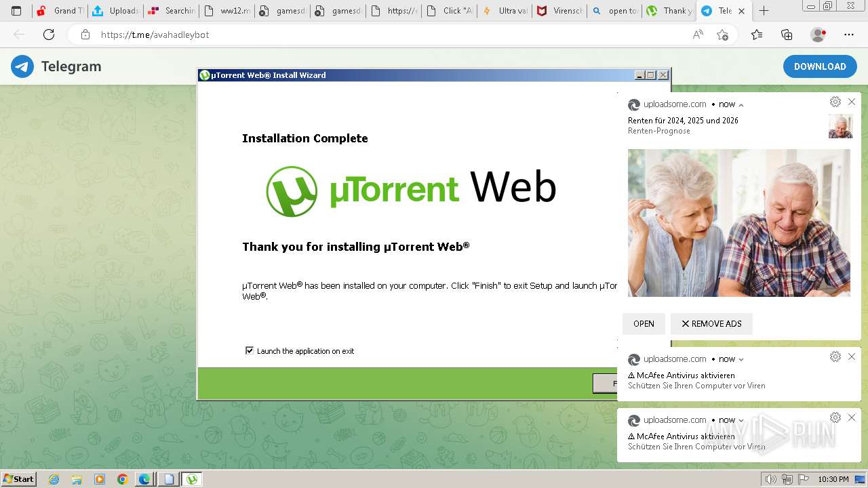Launch Google Chrome from taskbar
Screen dimensions: 868x488
click(122, 479)
